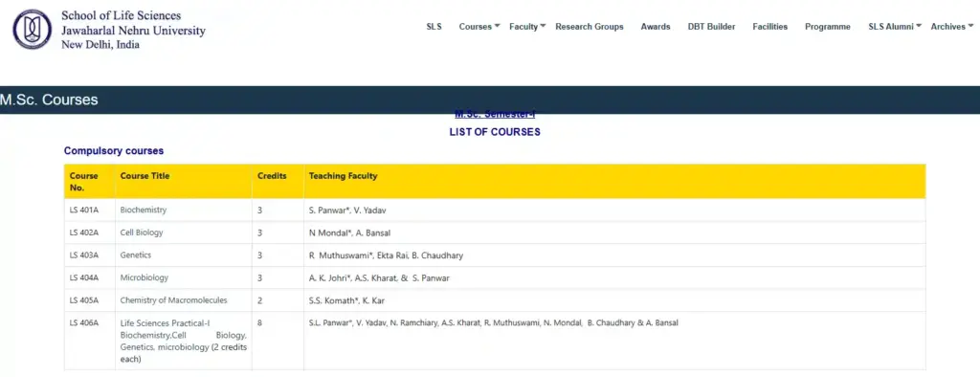This screenshot has height=377, width=980.
Task: Open the SLS menu item
Action: coord(434,27)
